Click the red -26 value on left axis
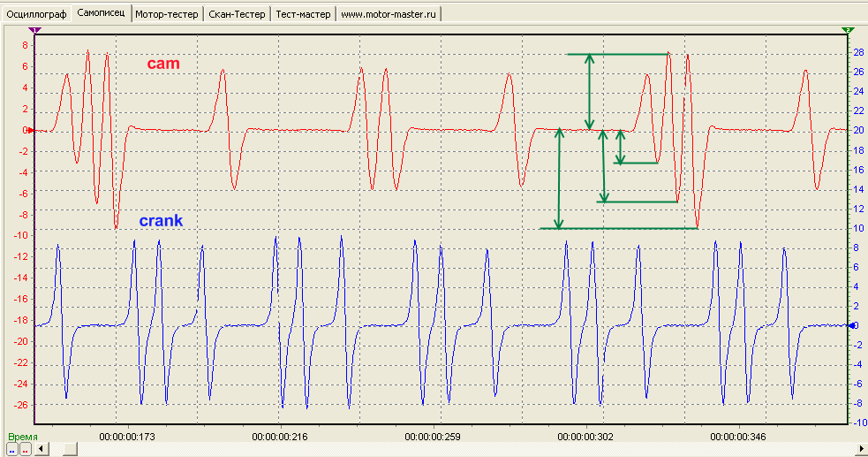 (x=20, y=405)
